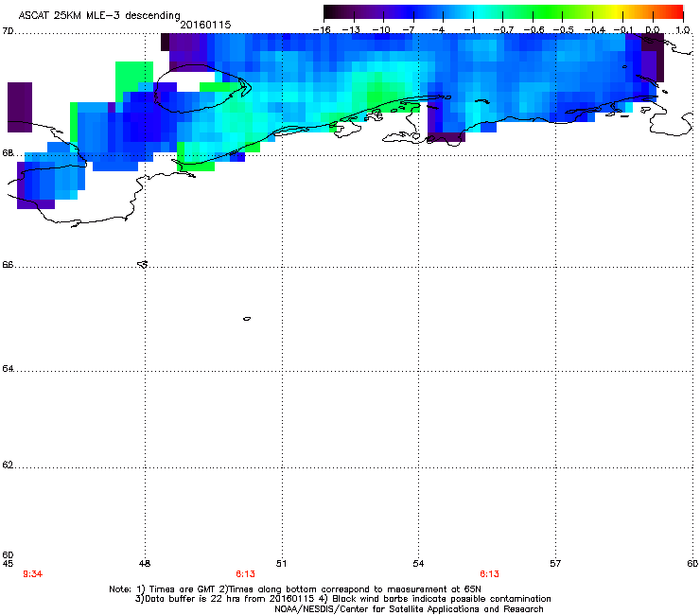Image resolution: width=700 pixels, height=615 pixels.
Task: Click the title 'ASCAT 25KM MLE-3 descending'
Action: [x=99, y=16]
